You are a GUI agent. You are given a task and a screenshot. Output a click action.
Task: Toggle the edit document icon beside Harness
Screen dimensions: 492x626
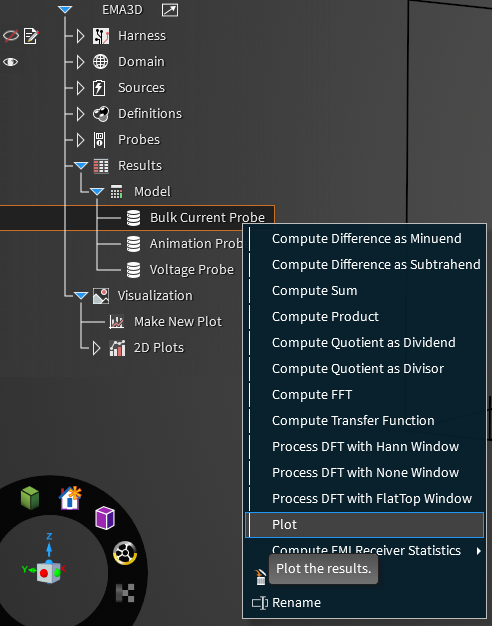[31, 36]
